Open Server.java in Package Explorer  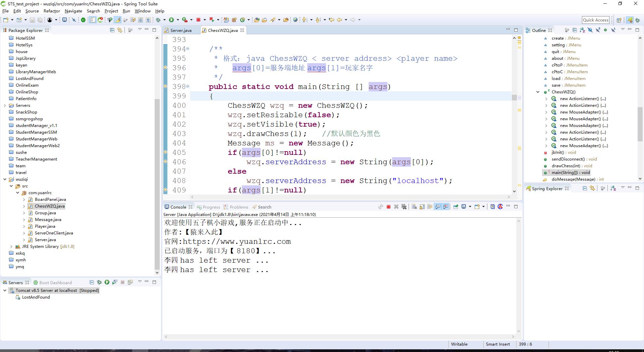click(x=45, y=240)
